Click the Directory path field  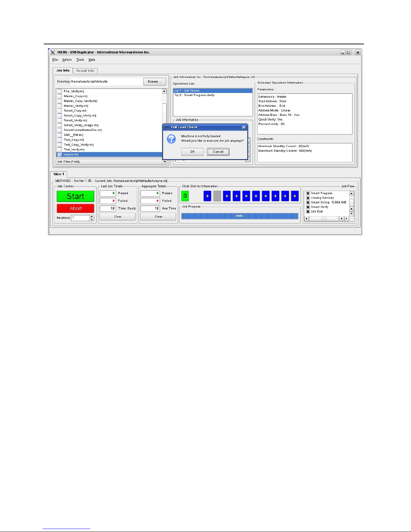click(x=106, y=82)
